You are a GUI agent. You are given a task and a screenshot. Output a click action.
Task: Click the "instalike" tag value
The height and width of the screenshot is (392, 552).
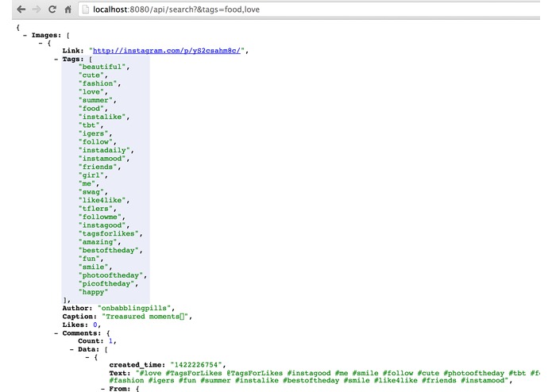102,117
